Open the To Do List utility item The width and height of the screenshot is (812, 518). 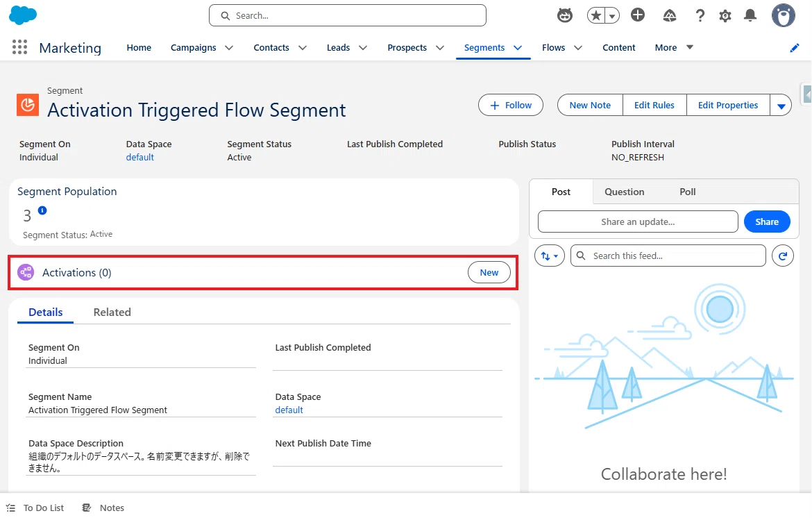(35, 508)
